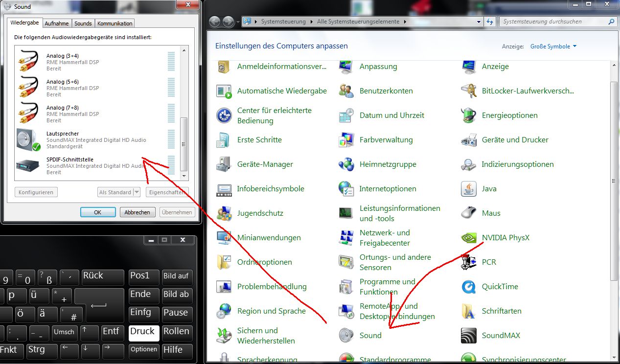Click the Konfigurieren button
This screenshot has width=620, height=364.
click(36, 192)
